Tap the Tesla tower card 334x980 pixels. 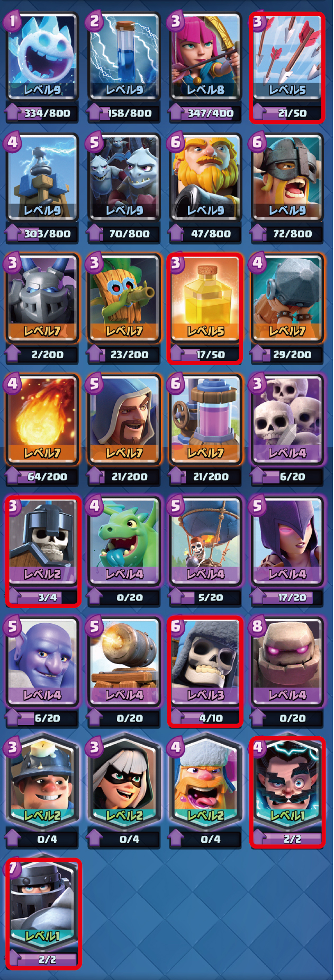coord(42,177)
